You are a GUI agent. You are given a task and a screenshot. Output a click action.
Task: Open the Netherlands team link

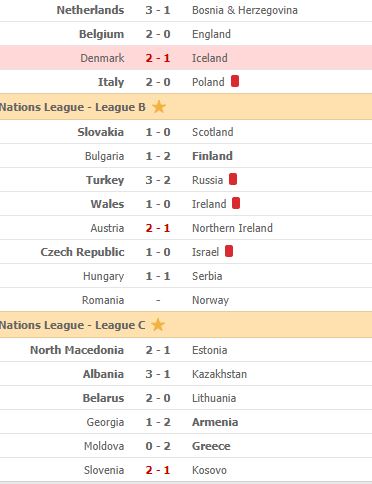point(90,10)
